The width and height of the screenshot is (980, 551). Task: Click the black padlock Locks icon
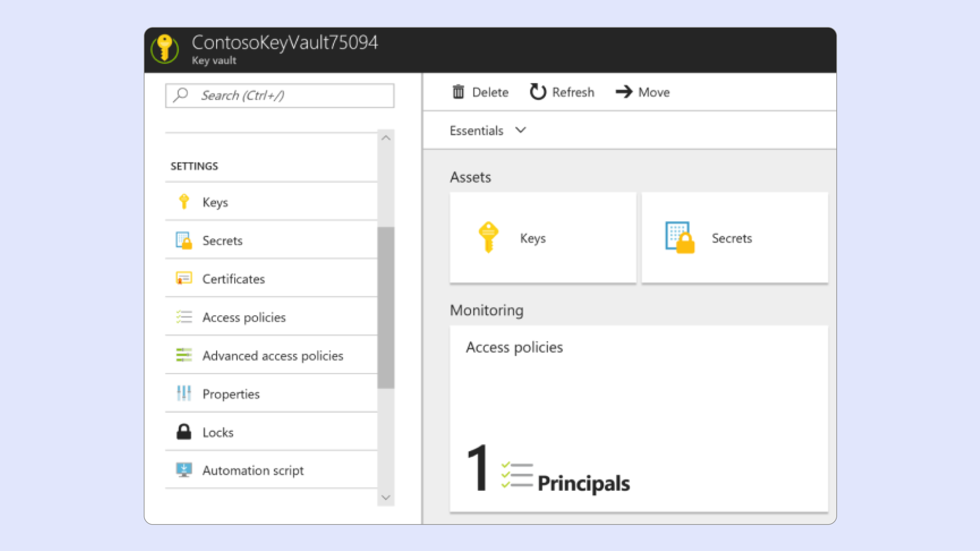pyautogui.click(x=184, y=432)
